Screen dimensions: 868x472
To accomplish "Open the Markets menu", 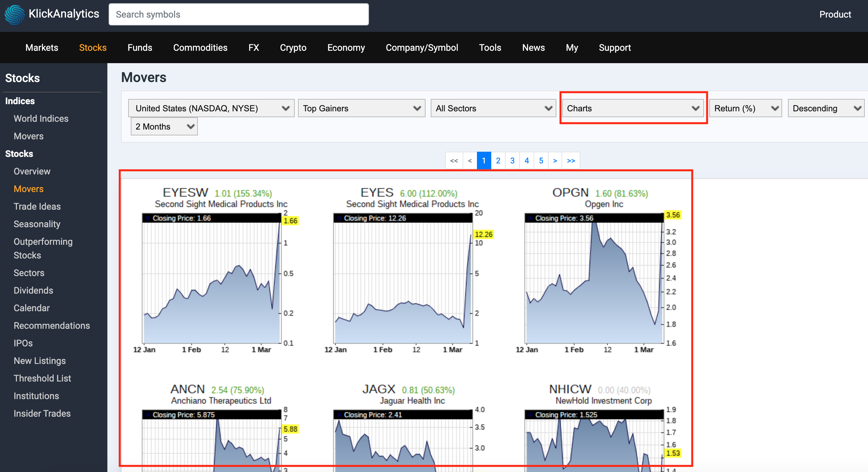I will click(42, 48).
